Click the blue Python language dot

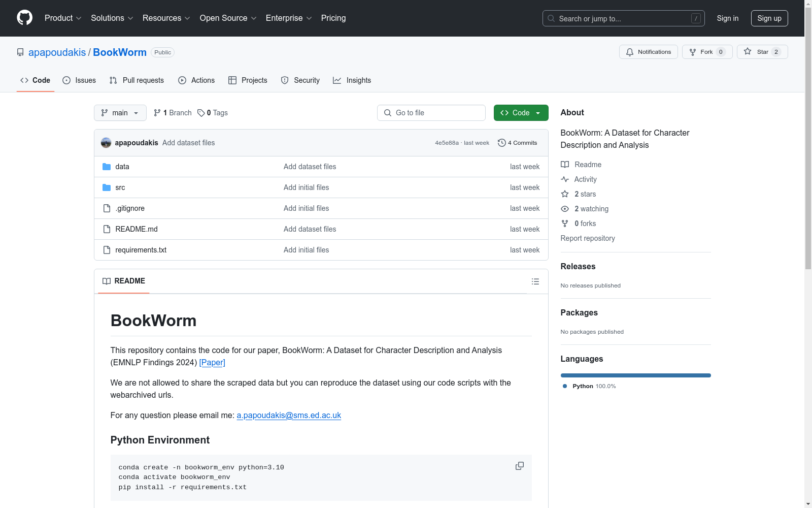[x=565, y=386]
